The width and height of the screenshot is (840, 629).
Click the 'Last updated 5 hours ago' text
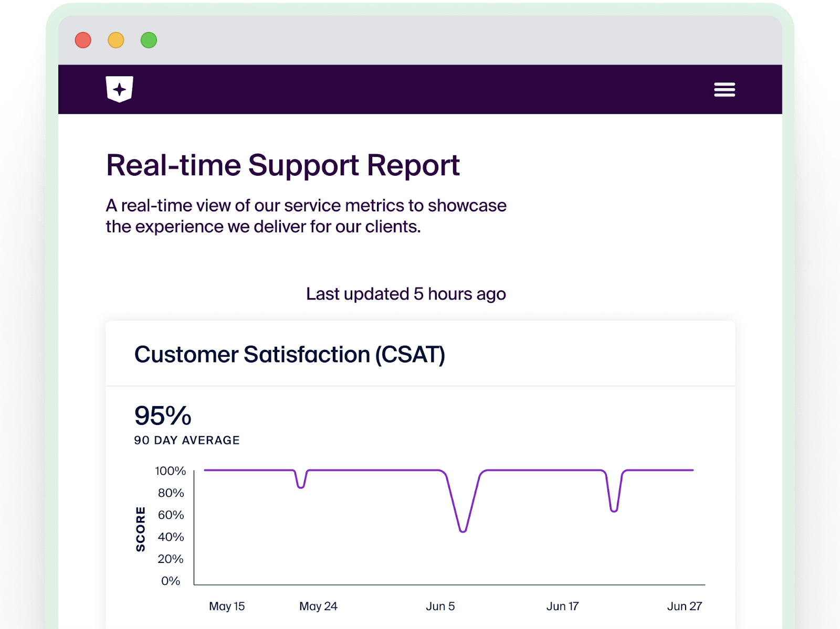tap(406, 294)
